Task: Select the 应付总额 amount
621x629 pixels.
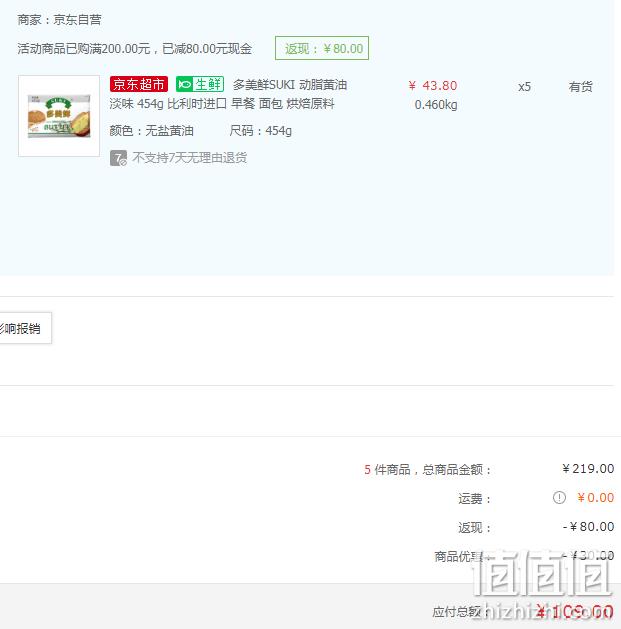Action: pos(574,612)
